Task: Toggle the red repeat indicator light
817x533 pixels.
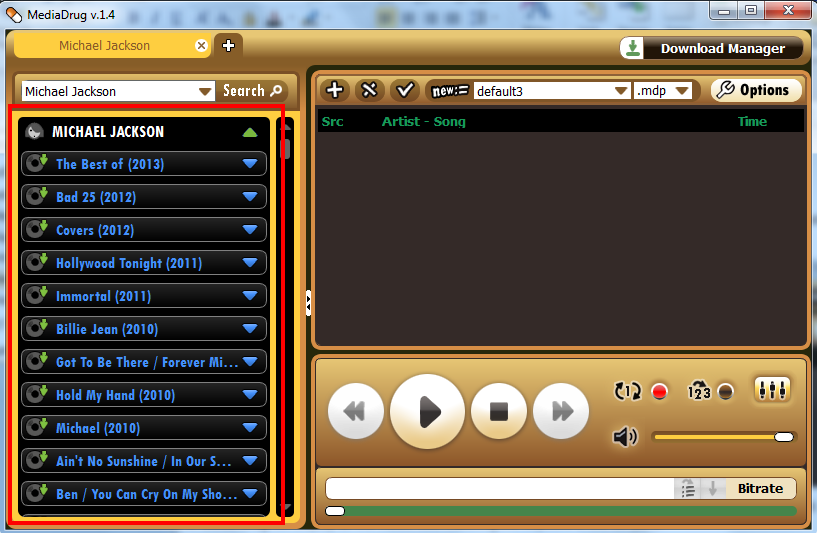Action: (660, 391)
